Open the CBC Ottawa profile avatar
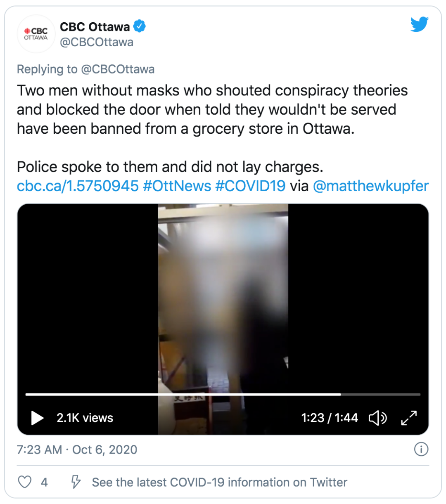 click(36, 34)
